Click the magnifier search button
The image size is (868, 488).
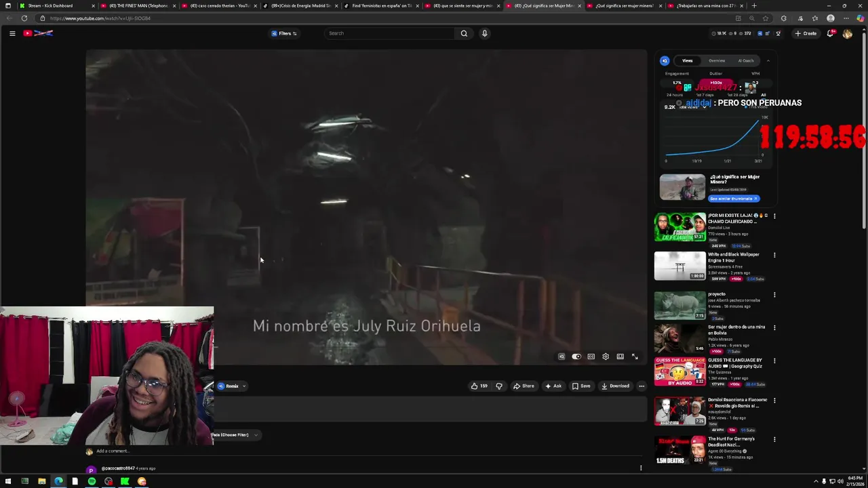coord(464,33)
